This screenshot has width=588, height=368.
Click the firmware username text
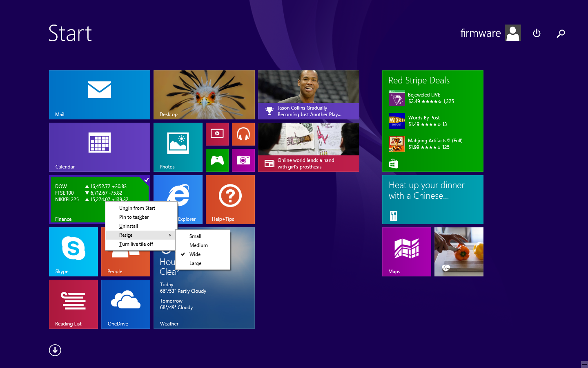click(481, 33)
